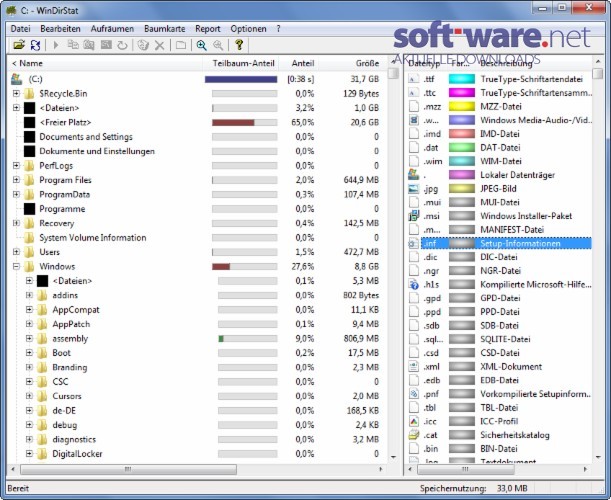
Task: Expand the PerfLogs folder node
Action: [16, 166]
